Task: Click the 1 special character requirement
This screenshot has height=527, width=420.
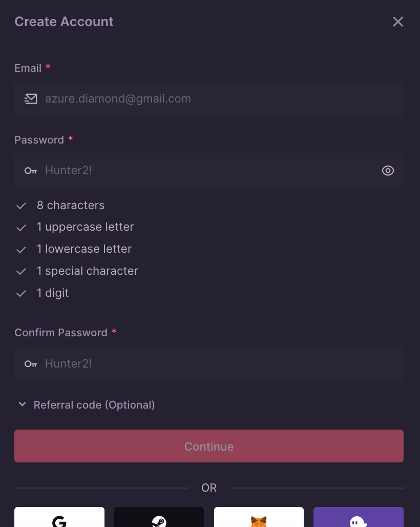Action: pyautogui.click(x=88, y=271)
